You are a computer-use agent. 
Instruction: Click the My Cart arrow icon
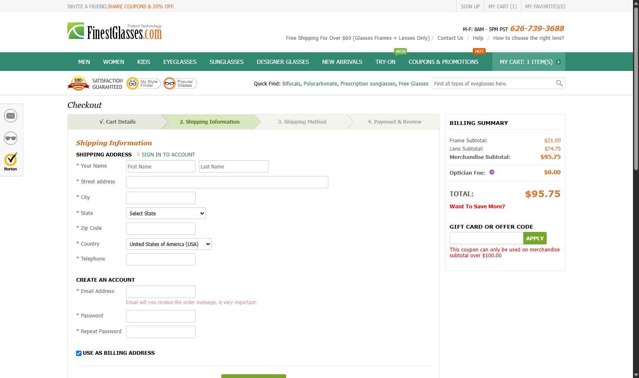558,62
